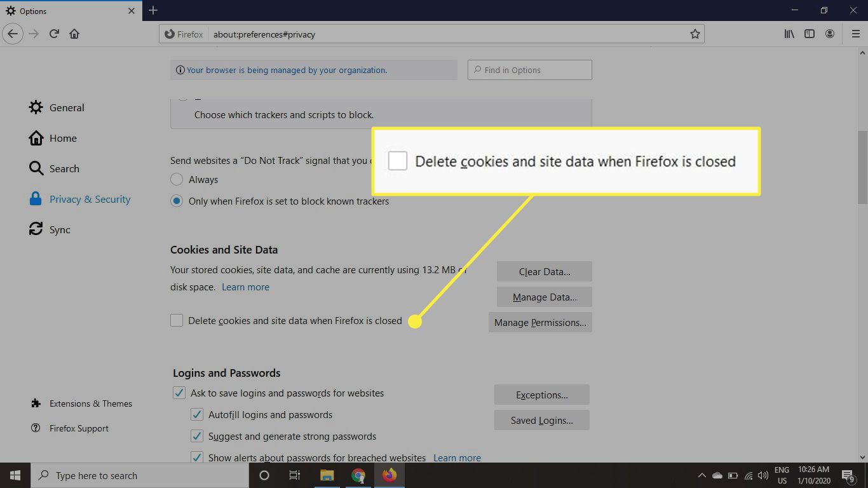Click the clock showing 10:26 AM
This screenshot has height=488, width=868.
(x=813, y=475)
